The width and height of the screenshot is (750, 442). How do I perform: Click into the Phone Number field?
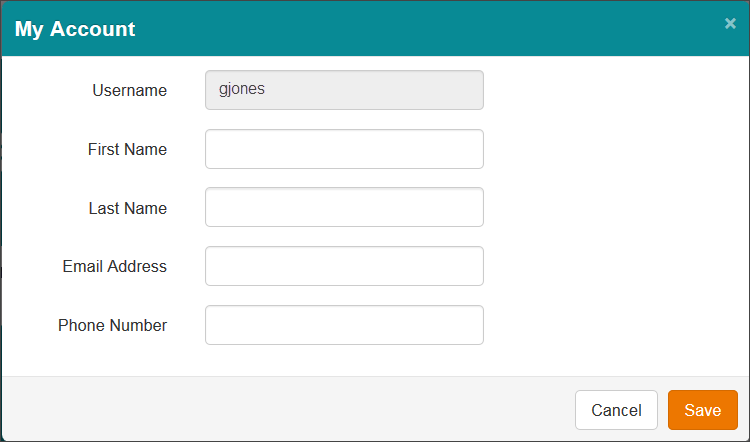point(344,325)
